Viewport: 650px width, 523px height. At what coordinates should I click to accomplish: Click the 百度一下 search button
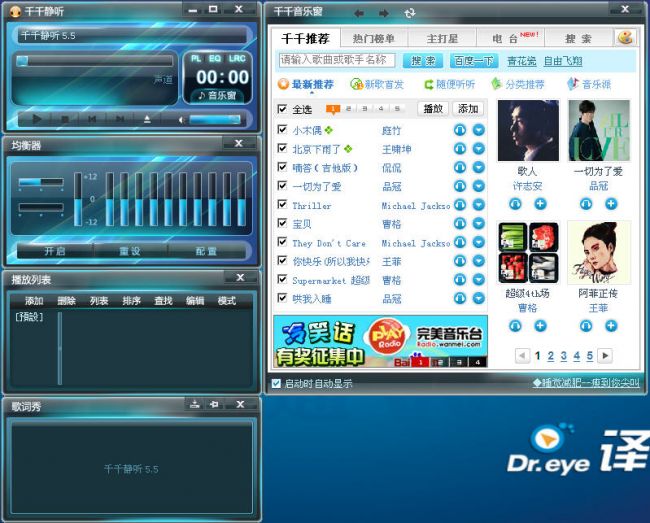click(474, 61)
